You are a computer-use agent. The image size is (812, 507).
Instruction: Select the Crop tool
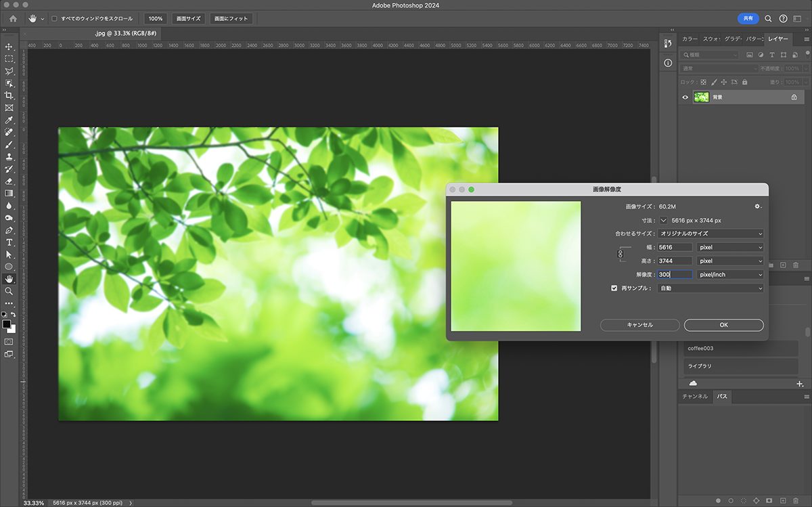click(9, 95)
